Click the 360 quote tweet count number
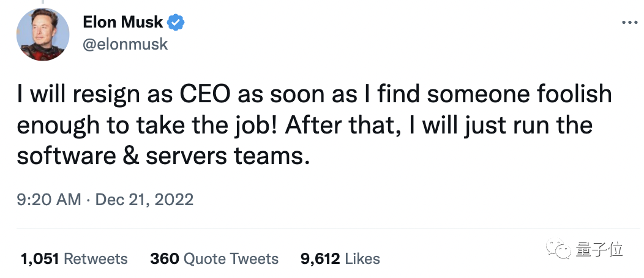 [164, 259]
